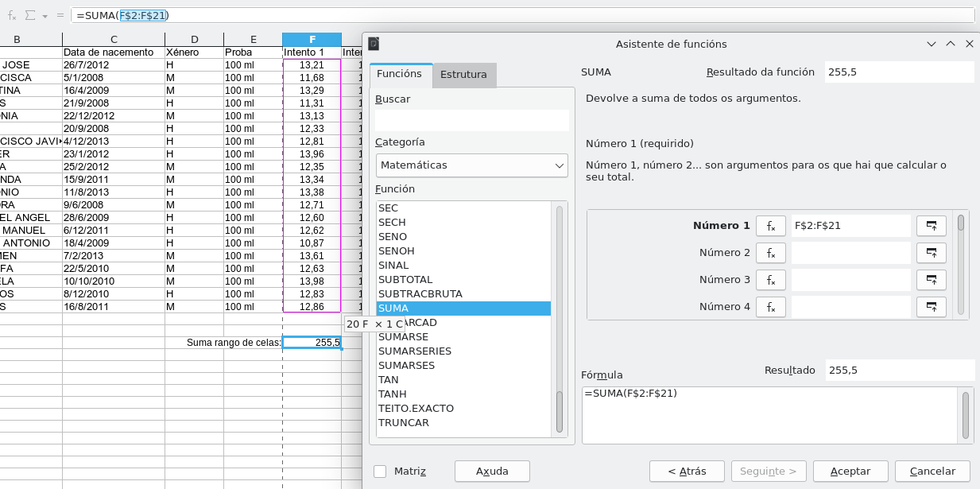Click the Sum sigma icon in formula bar
Image resolution: width=980 pixels, height=489 pixels.
30,15
